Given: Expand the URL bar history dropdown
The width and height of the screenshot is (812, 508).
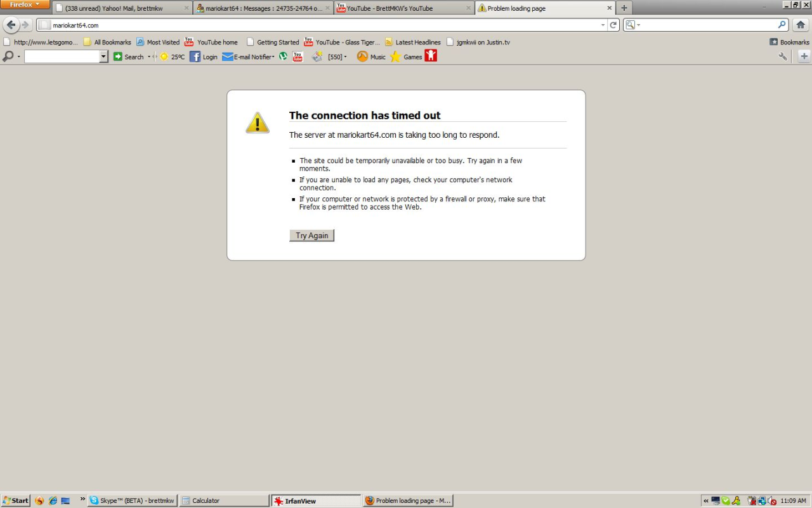Looking at the screenshot, I should point(603,25).
